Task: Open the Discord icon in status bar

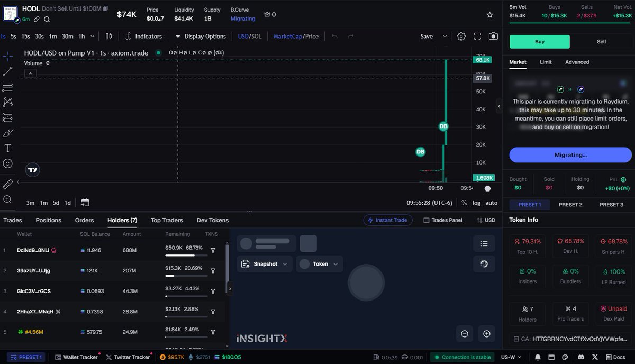Action: click(x=580, y=357)
